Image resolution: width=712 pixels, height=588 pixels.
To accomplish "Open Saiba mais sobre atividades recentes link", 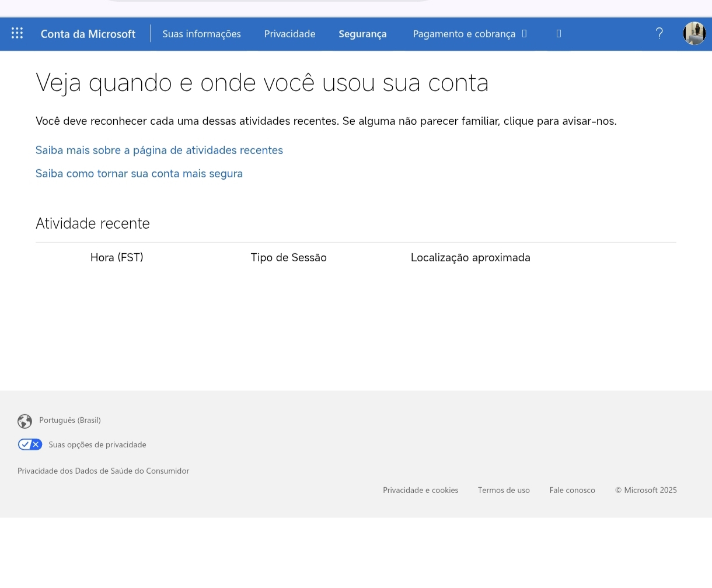I will coord(159,150).
